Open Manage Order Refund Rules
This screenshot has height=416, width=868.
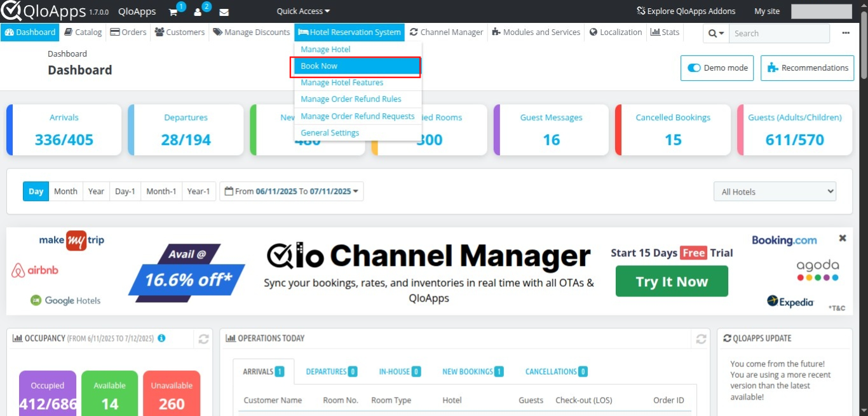click(x=358, y=99)
